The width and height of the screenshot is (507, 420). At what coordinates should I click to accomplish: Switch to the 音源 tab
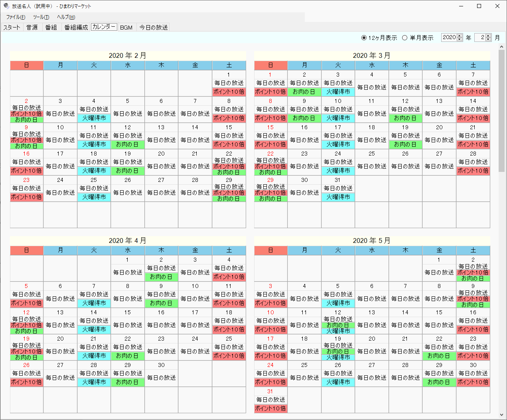32,28
